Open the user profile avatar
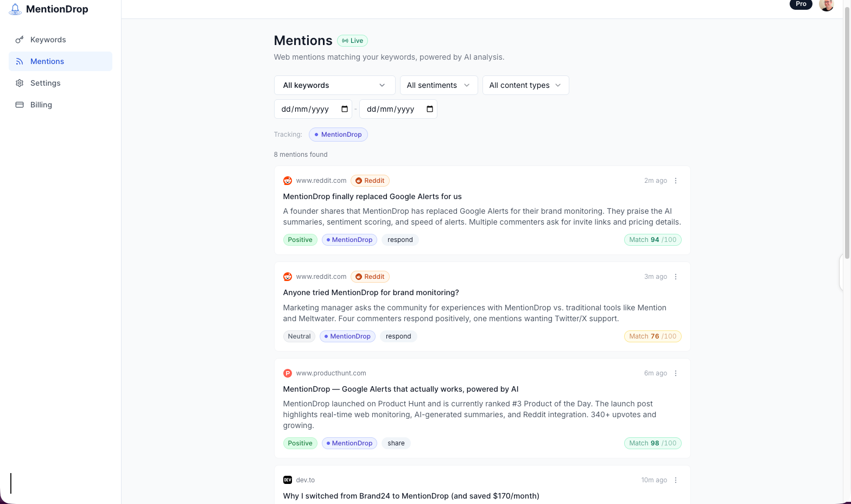Viewport: 851px width, 504px height. 826,4
